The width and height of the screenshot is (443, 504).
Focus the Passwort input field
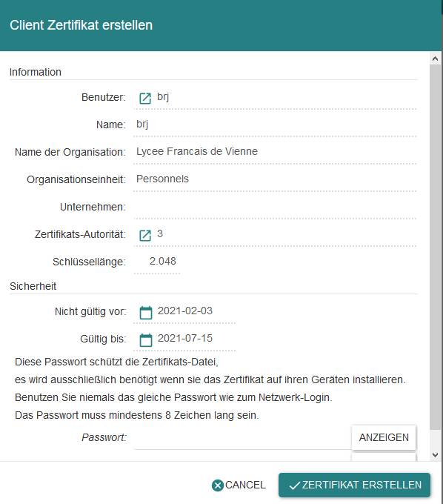click(242, 439)
